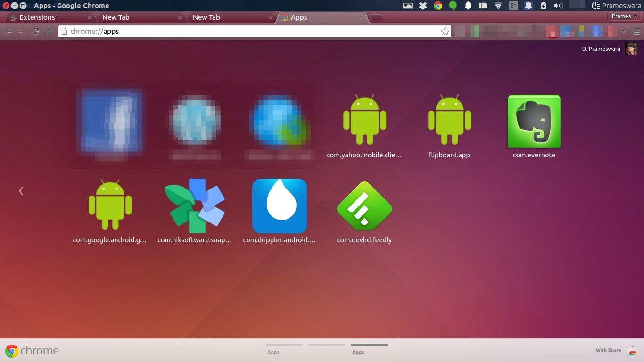Open the En keyboard layout indicator
The width and height of the screenshot is (644, 362).
coord(513,6)
